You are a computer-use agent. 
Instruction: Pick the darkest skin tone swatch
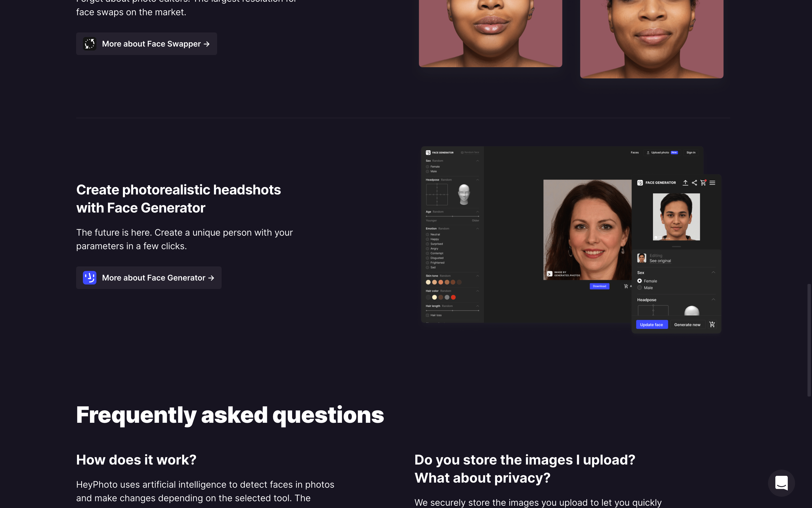pyautogui.click(x=459, y=282)
